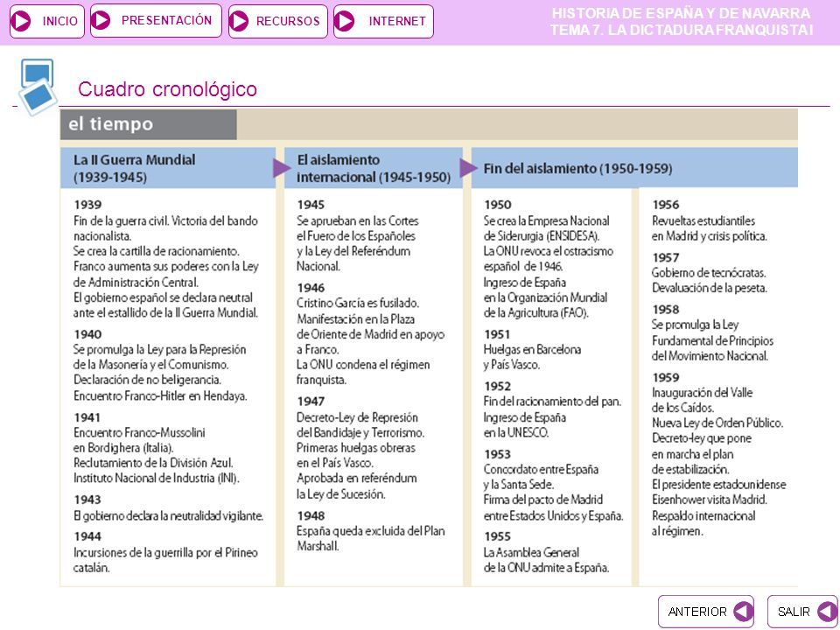The image size is (840, 630).
Task: Click the year 1958 entry
Action: [666, 310]
